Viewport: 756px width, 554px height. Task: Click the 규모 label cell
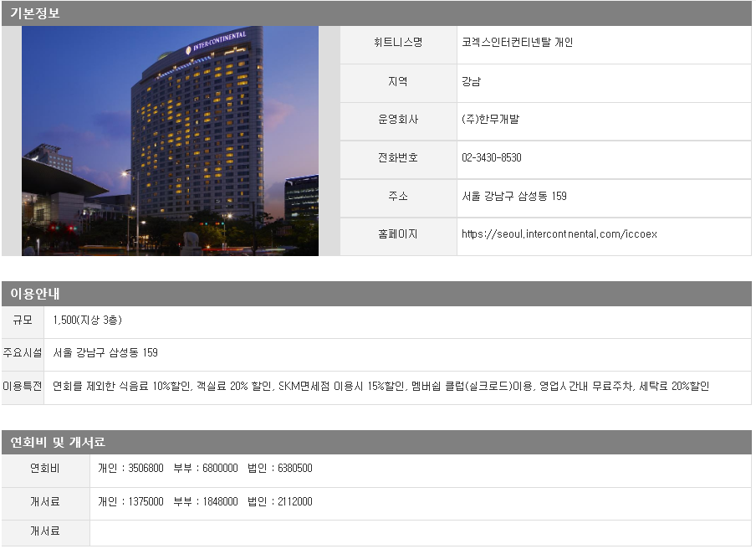pyautogui.click(x=23, y=322)
